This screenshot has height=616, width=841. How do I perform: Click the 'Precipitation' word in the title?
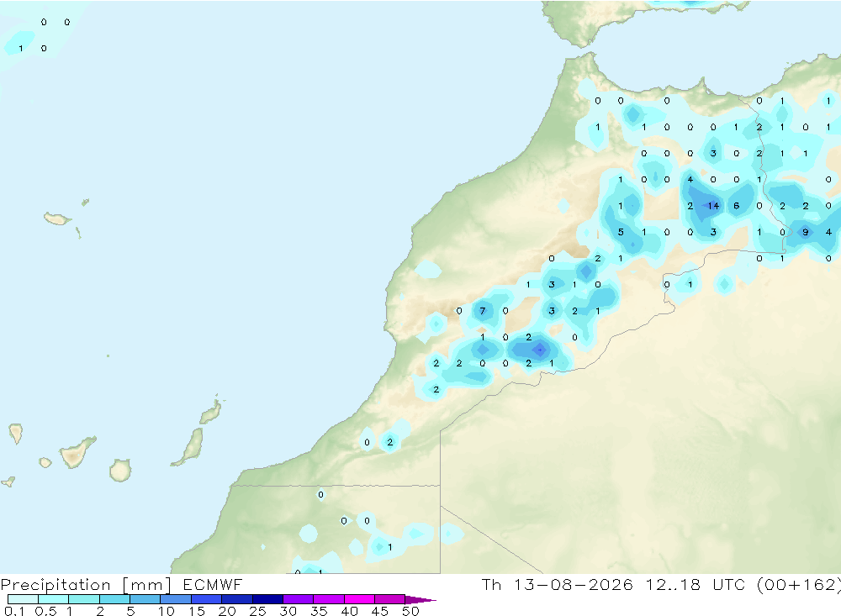[56, 585]
